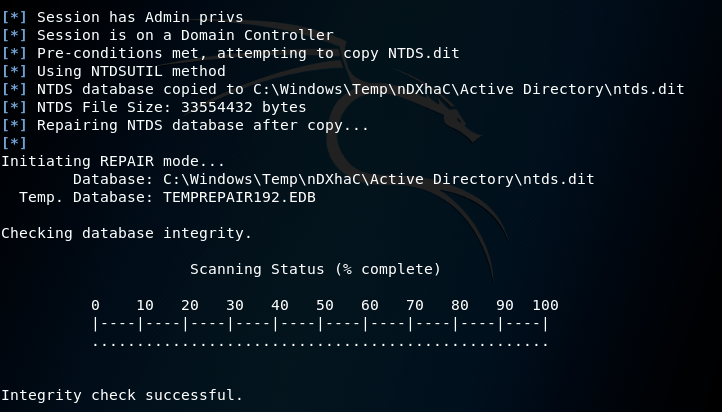Select the "Using NTDSUTIL method" line
The width and height of the screenshot is (722, 412).
pyautogui.click(x=131, y=71)
